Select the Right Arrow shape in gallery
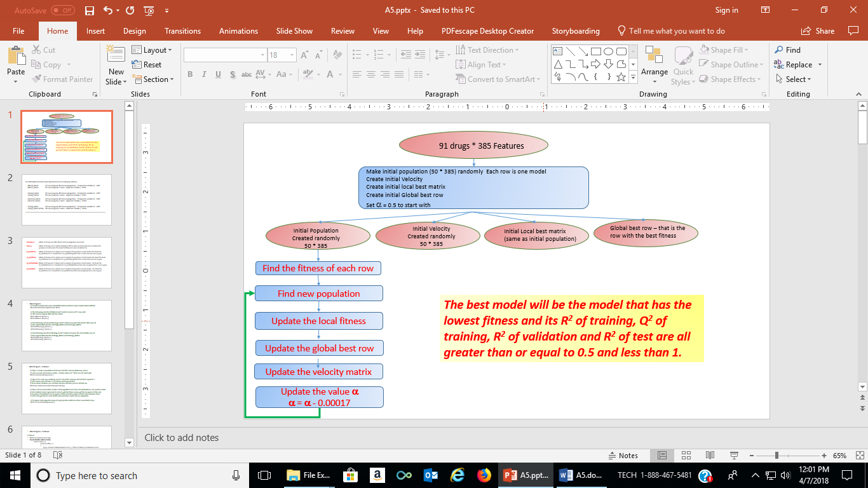868x488 pixels. [595, 64]
